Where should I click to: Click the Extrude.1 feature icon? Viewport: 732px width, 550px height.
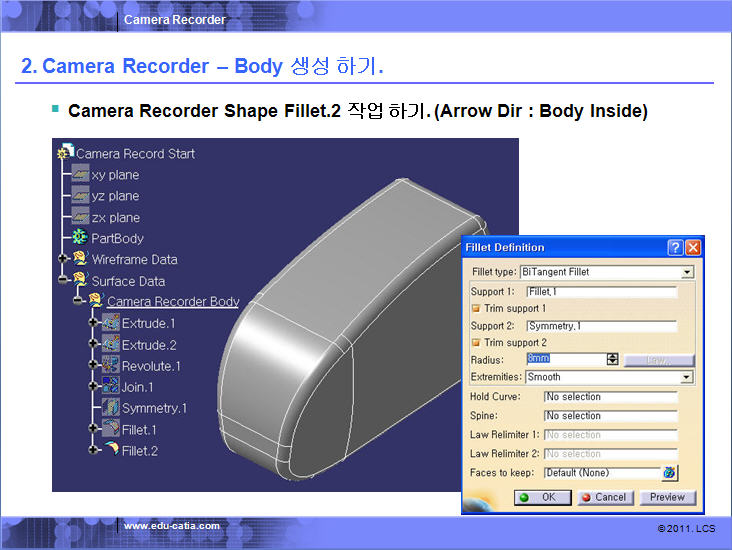110,323
